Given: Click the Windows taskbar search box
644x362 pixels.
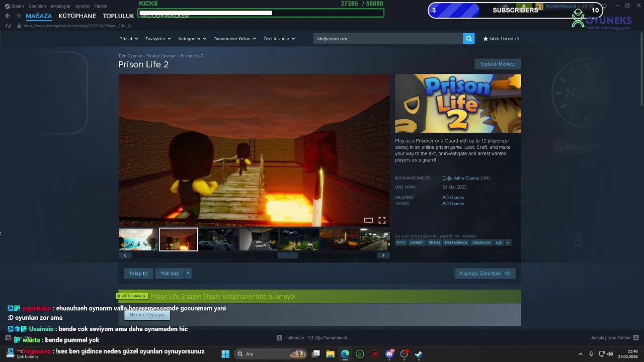Looking at the screenshot, I should coord(271,354).
